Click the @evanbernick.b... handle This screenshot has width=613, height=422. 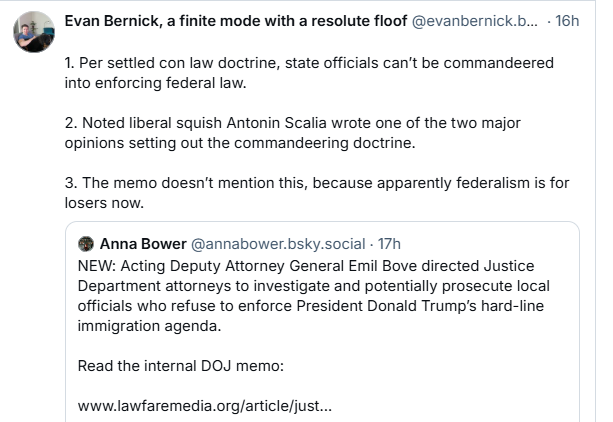tap(475, 21)
